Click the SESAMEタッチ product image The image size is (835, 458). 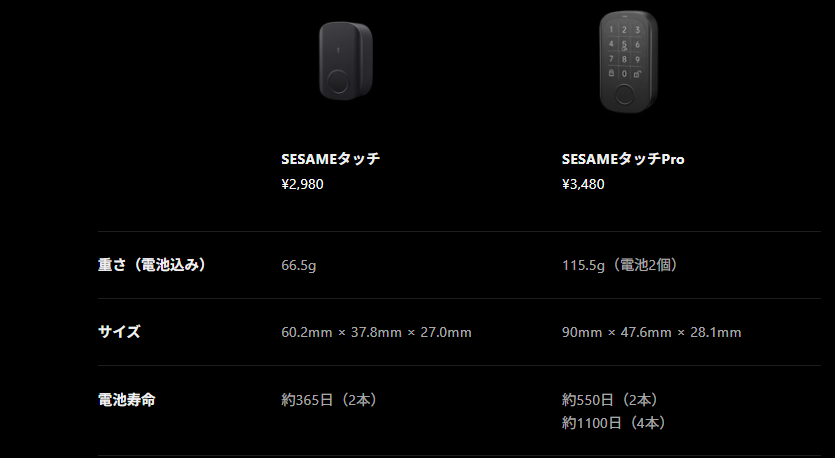[x=344, y=62]
